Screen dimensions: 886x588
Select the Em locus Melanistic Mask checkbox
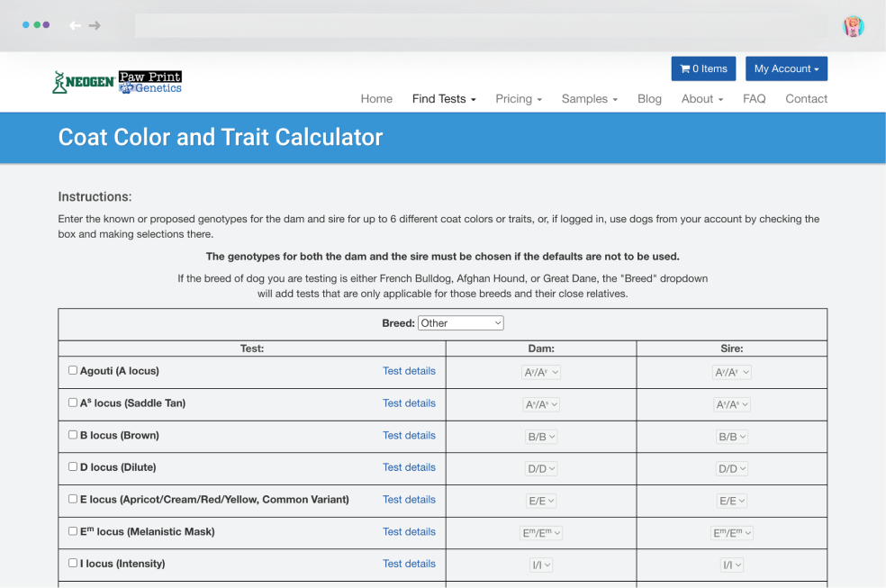pos(73,531)
